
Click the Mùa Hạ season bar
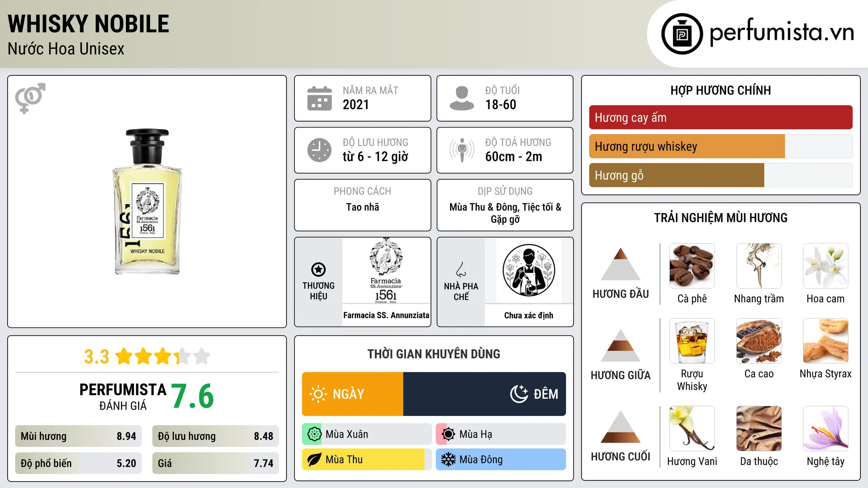[501, 434]
